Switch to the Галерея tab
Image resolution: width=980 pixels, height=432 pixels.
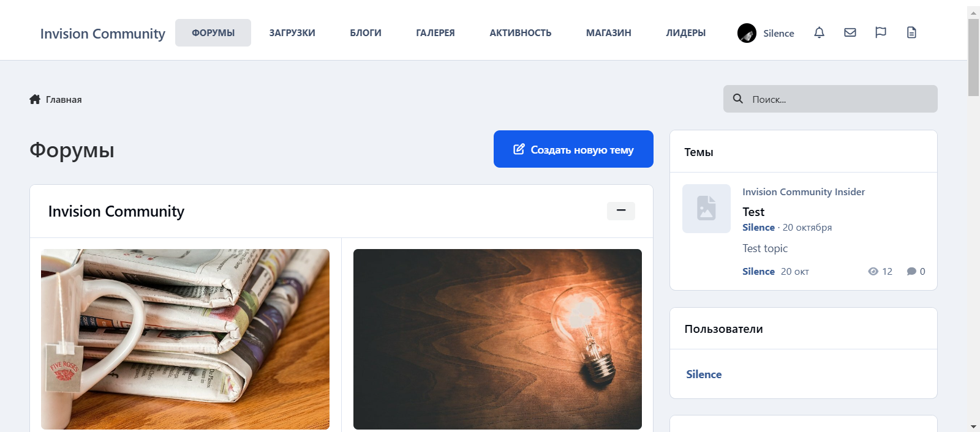(x=435, y=33)
